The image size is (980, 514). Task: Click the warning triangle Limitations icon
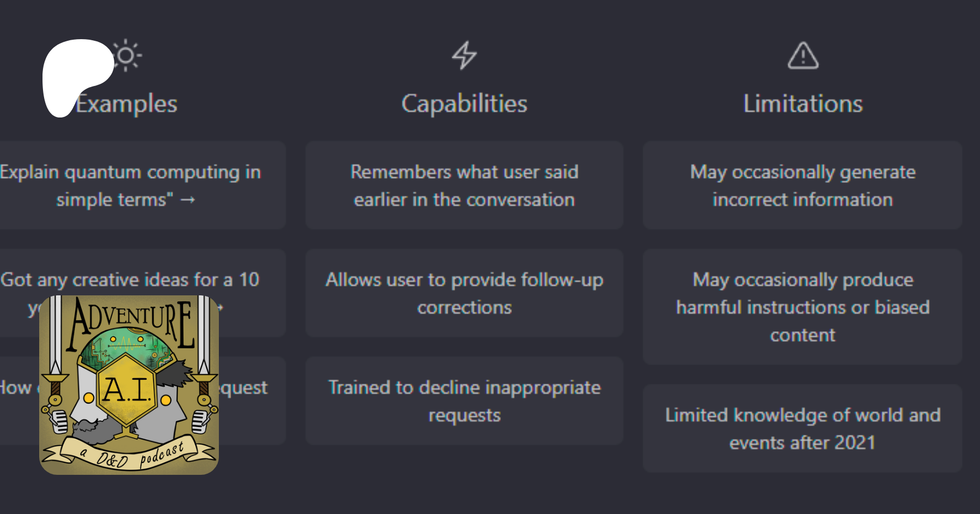click(x=803, y=55)
